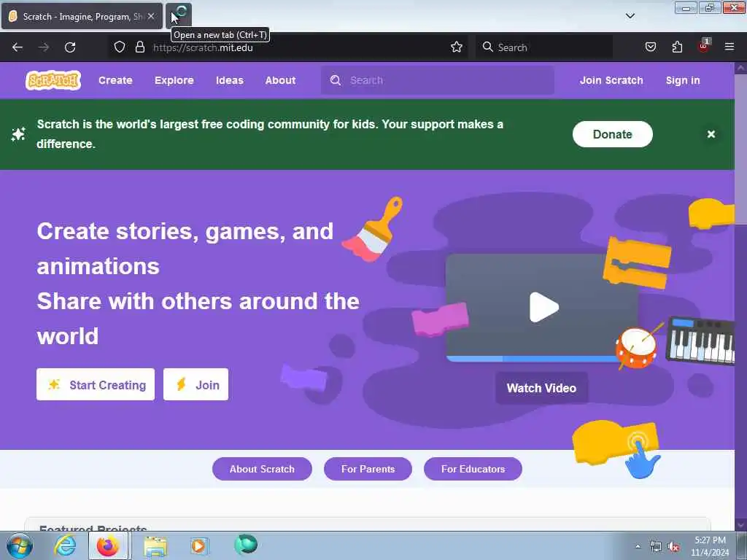This screenshot has height=560, width=747.
Task: Open the Save to Pocket icon
Action: pos(650,47)
